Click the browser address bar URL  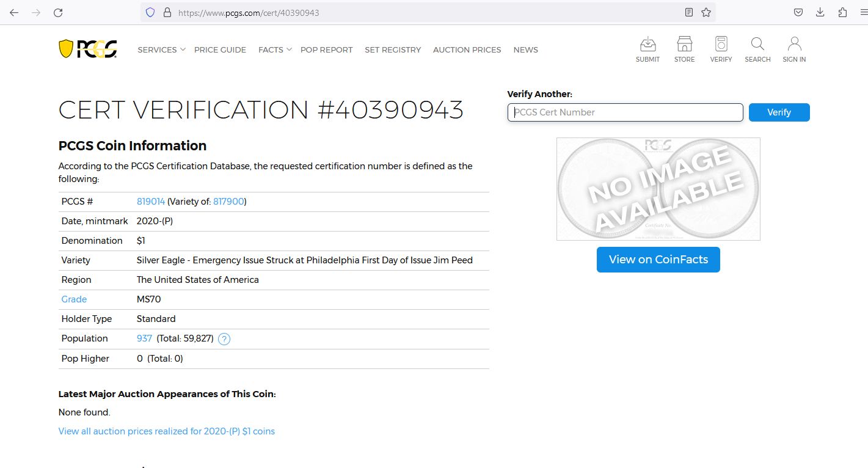tap(249, 13)
